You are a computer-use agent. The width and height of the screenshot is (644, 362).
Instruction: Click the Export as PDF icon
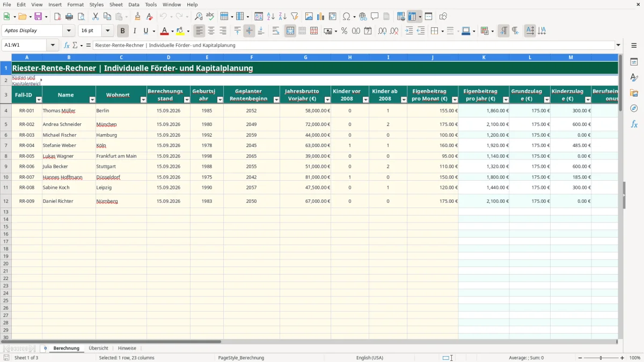57,17
